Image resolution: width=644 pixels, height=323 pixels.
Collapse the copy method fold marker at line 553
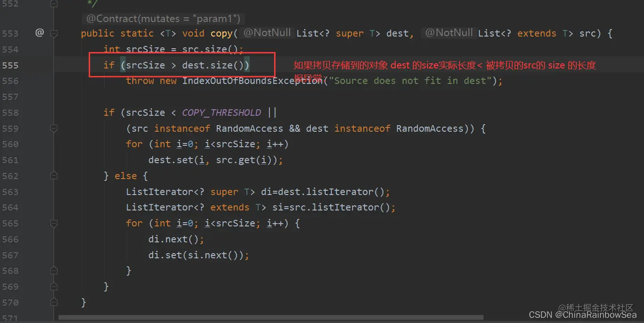tap(54, 33)
